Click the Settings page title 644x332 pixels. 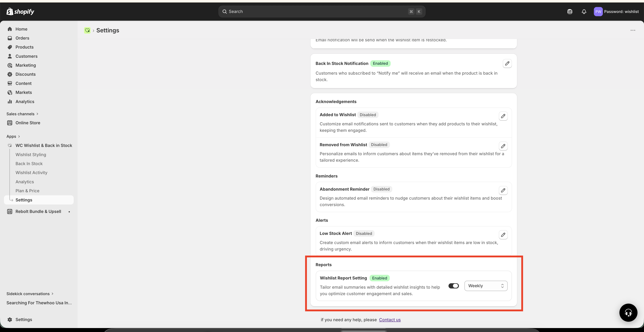[x=108, y=30]
